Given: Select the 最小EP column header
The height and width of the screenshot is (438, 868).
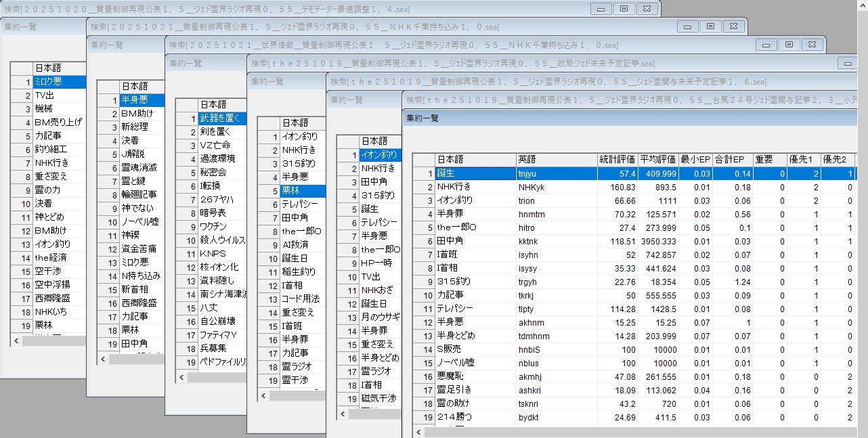Looking at the screenshot, I should coord(695,159).
